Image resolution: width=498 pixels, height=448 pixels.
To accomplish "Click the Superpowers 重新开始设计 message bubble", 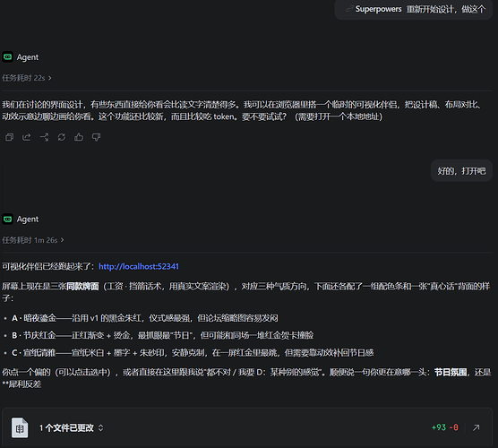I will pos(414,9).
